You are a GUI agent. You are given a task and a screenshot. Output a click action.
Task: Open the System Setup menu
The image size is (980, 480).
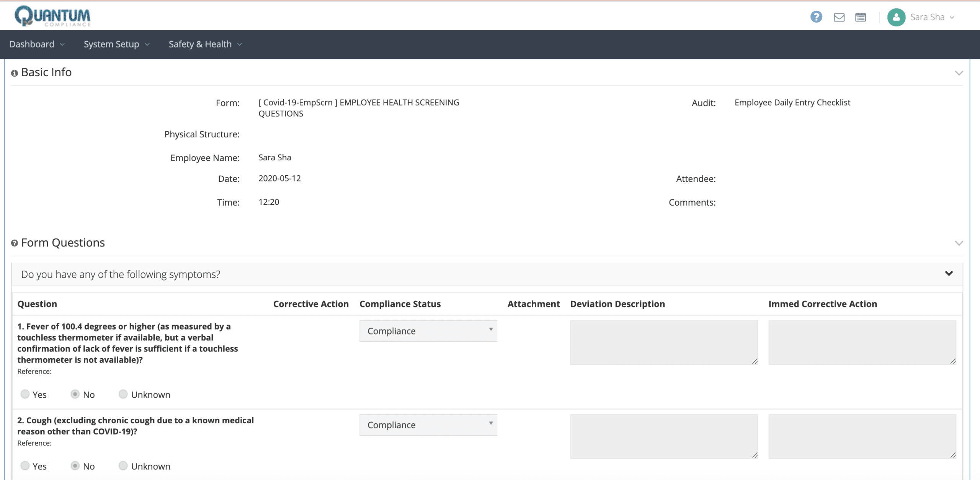116,44
